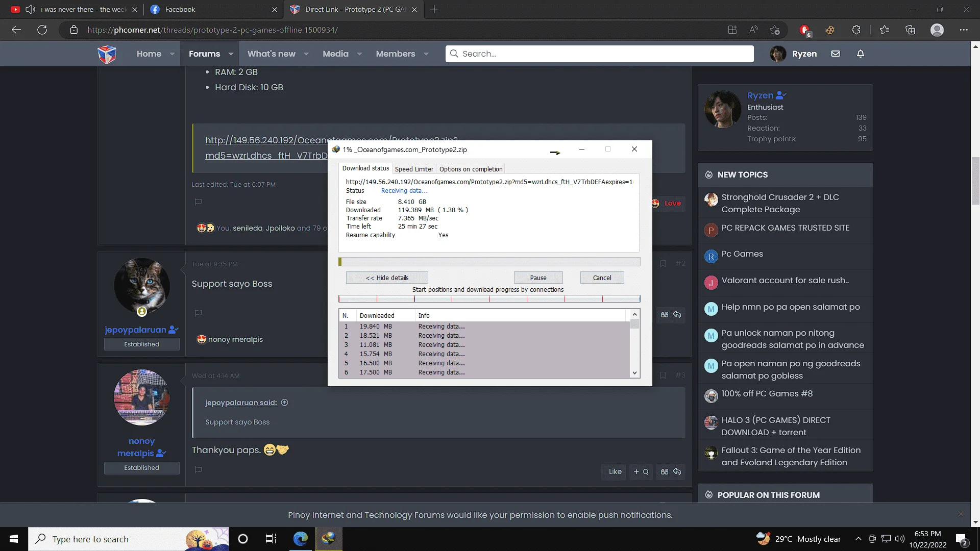The image size is (980, 551).
Task: View the nonoy meralpis avatar
Action: coord(141,397)
